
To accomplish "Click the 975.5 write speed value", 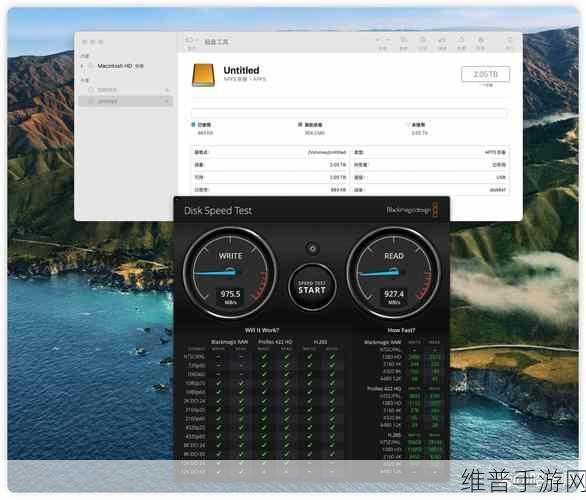I will click(230, 294).
